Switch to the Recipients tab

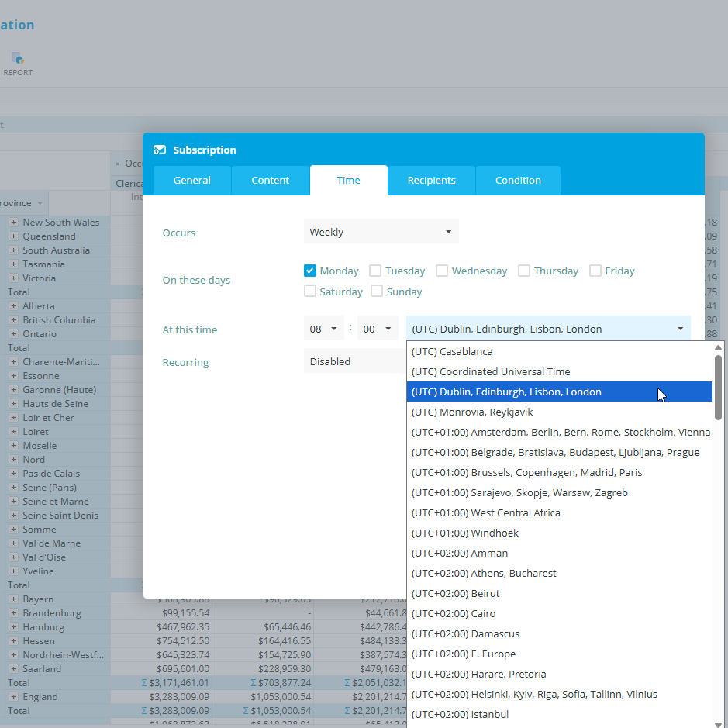(431, 180)
